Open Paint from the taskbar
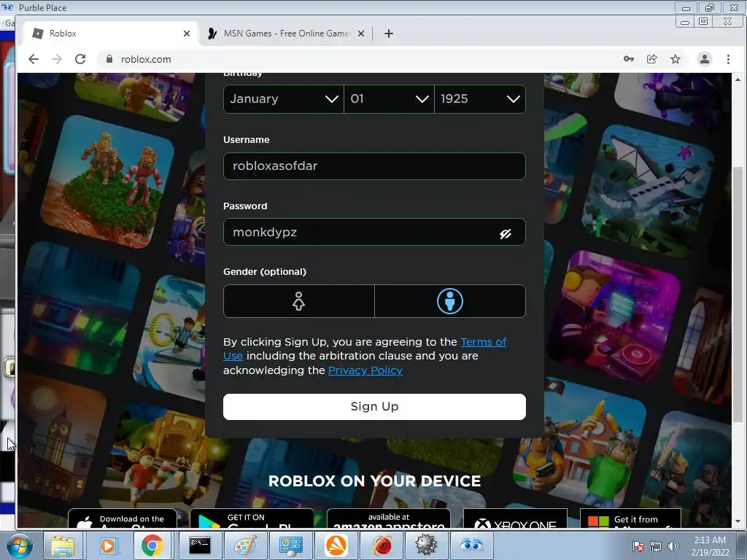747x560 pixels. click(245, 545)
